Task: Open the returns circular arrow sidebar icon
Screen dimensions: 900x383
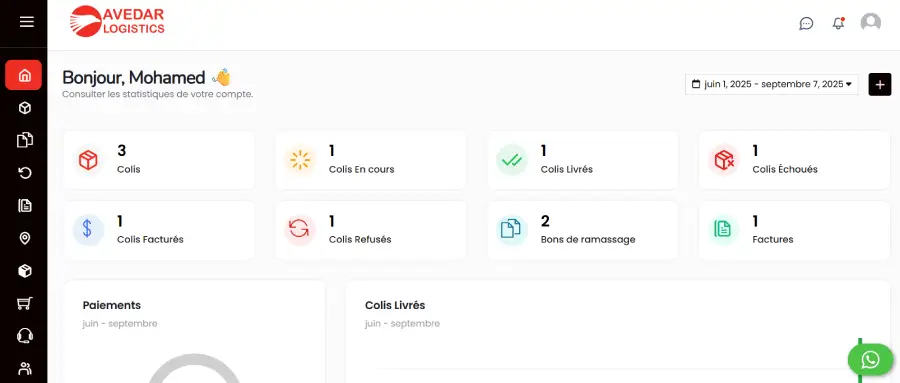Action: [25, 173]
